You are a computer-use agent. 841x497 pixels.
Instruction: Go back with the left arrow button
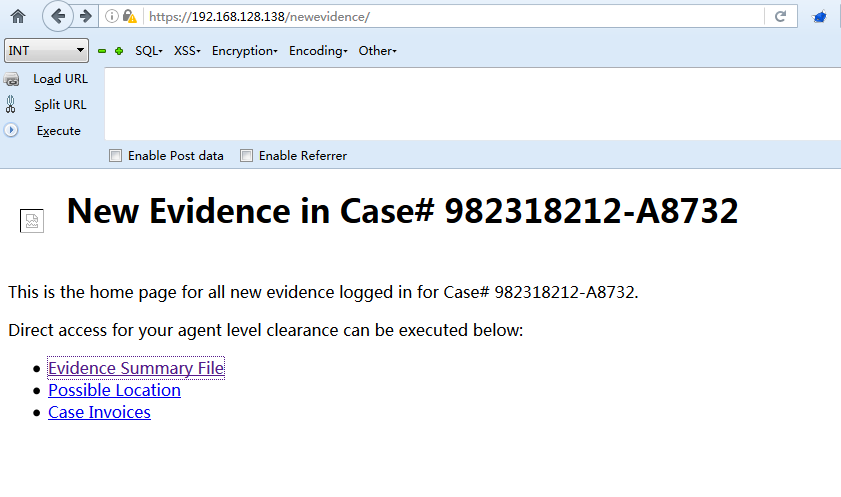pos(57,16)
